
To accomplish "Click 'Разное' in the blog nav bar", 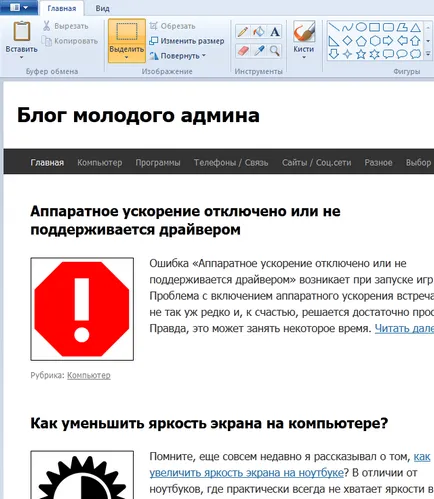I will pos(378,162).
